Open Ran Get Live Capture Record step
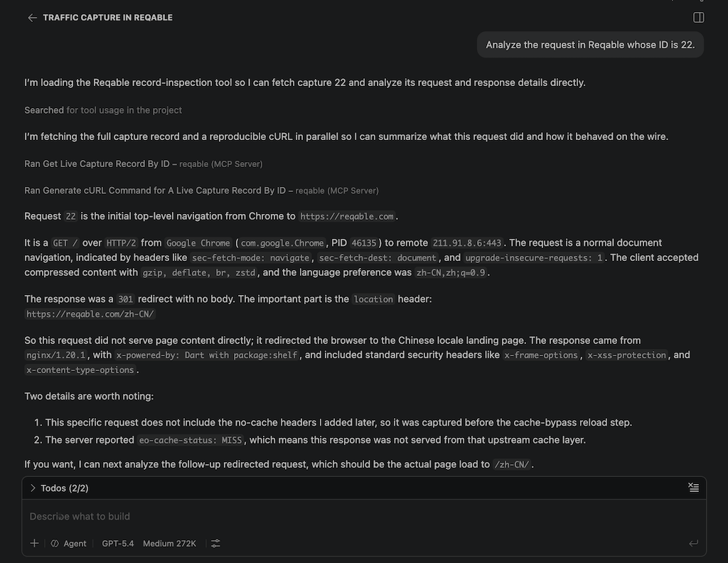728x563 pixels. click(x=144, y=163)
